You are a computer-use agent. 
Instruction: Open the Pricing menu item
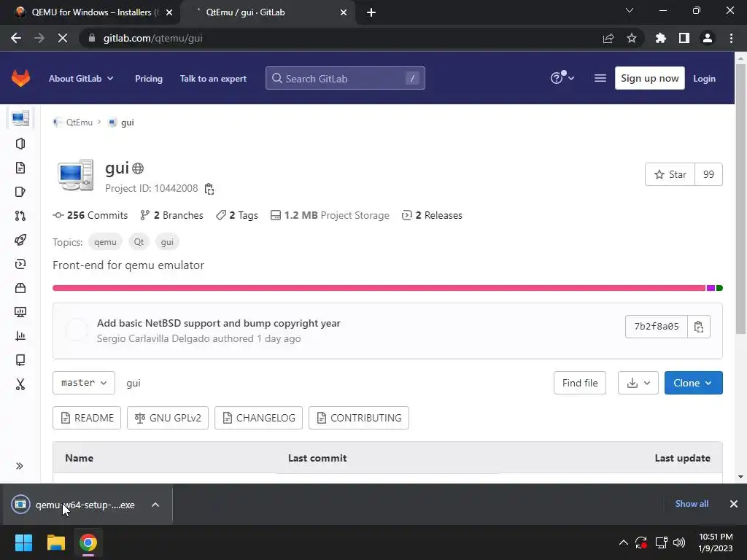coord(149,79)
